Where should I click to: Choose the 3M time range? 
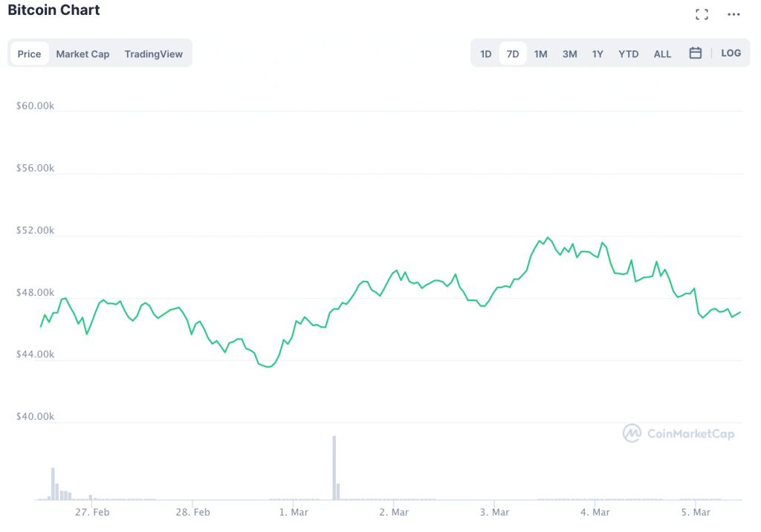[x=569, y=53]
